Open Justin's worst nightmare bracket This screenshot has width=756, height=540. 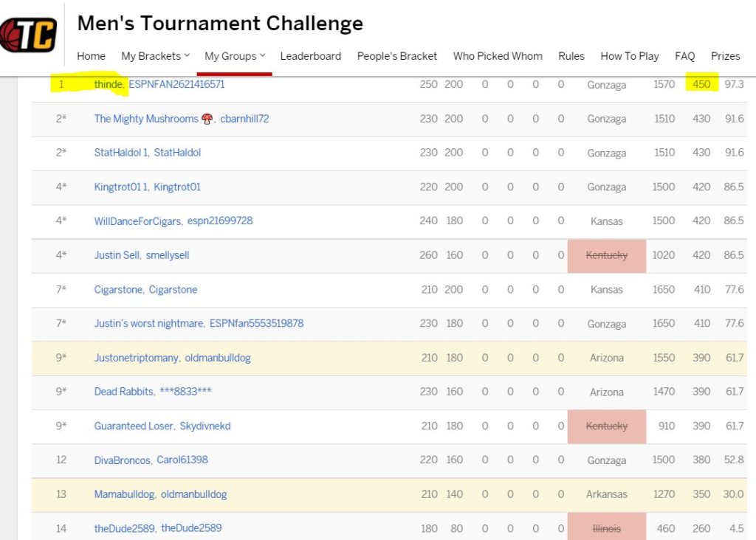149,324
